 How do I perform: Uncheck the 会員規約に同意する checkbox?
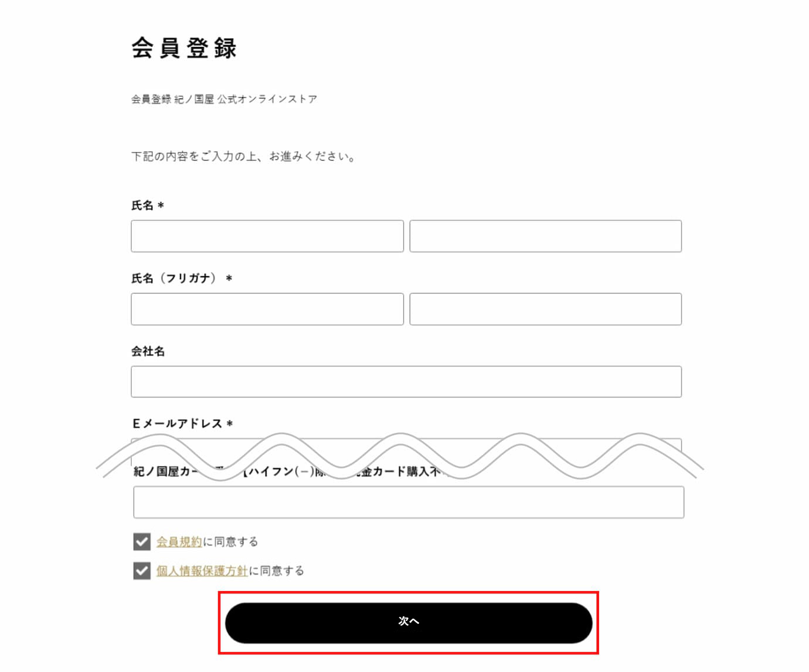[x=142, y=542]
